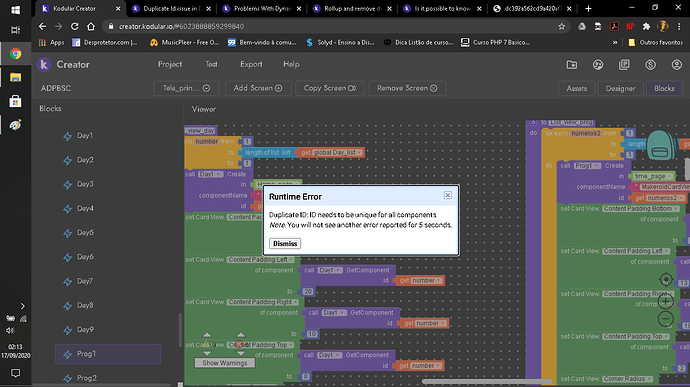Select Day9 in the Blocks list
The width and height of the screenshot is (690, 387).
(x=108, y=329)
